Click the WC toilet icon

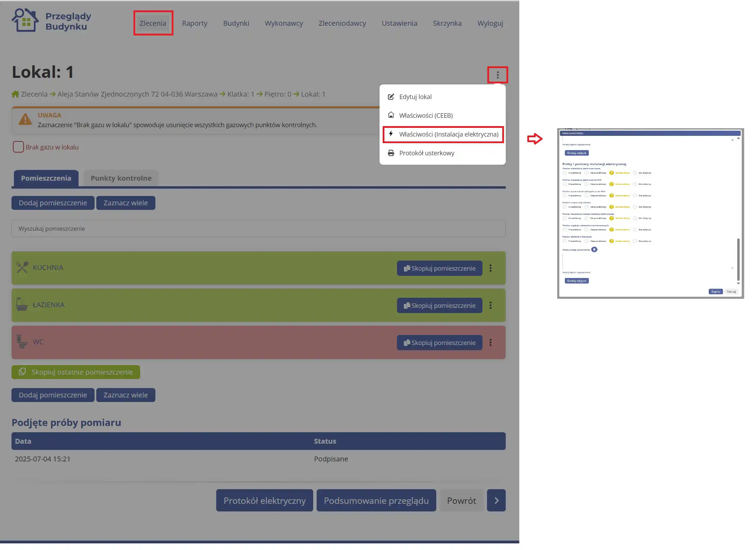[22, 342]
